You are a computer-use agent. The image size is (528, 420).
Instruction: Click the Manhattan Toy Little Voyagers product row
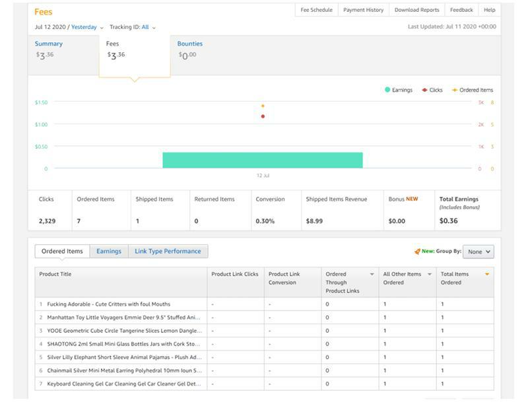coord(123,318)
